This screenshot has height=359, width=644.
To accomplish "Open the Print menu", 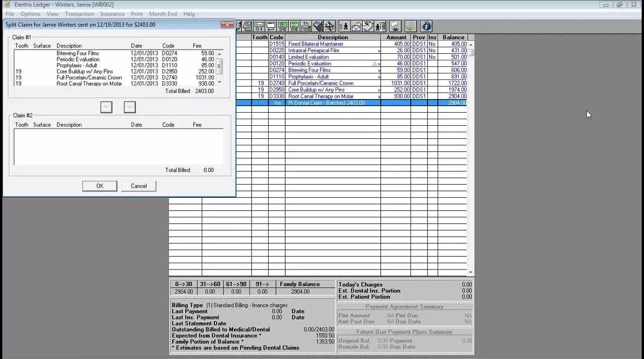I will tap(137, 14).
